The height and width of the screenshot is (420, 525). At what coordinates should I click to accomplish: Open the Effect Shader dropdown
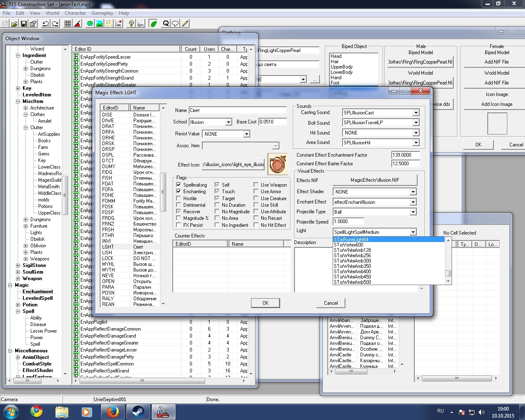413,192
